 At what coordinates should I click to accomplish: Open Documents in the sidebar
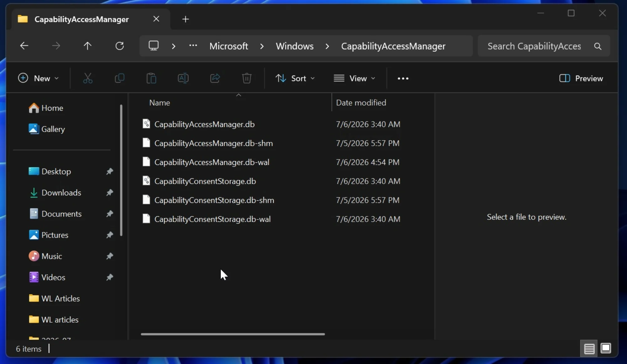[x=55, y=214]
